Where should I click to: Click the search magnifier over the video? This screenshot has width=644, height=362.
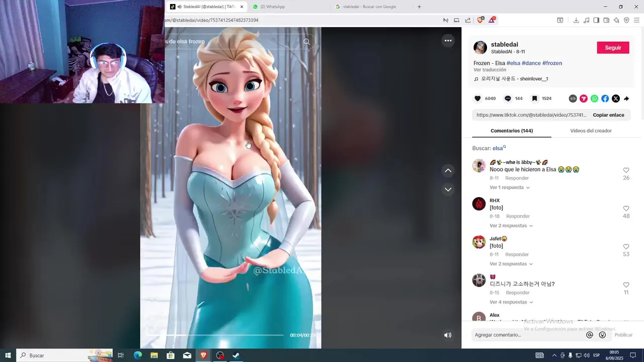(x=306, y=42)
